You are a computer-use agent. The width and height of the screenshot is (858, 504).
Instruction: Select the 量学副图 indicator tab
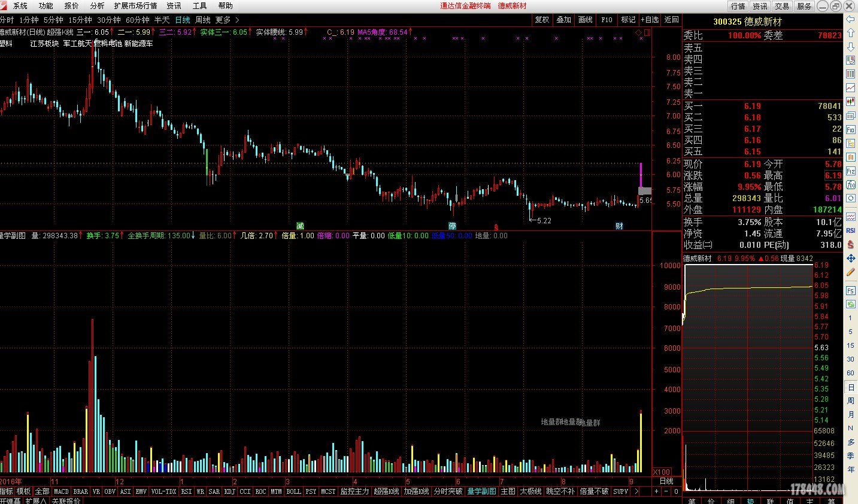482,491
